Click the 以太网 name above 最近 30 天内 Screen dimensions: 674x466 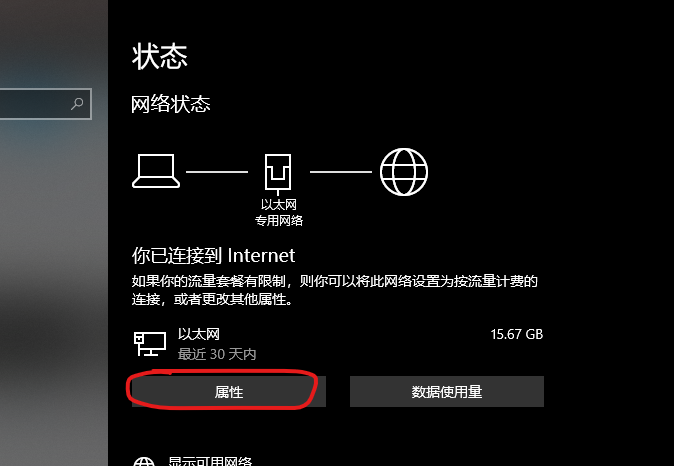(199, 334)
